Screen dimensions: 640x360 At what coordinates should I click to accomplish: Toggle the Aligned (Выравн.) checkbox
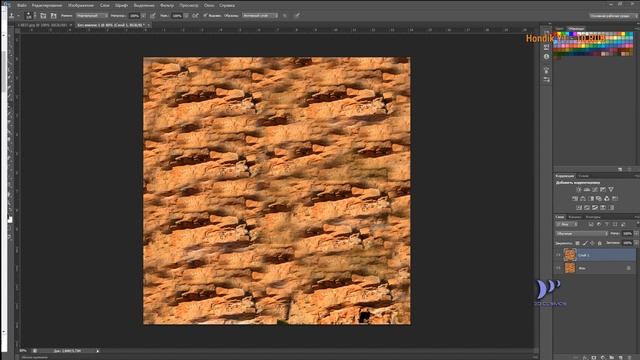click(205, 16)
